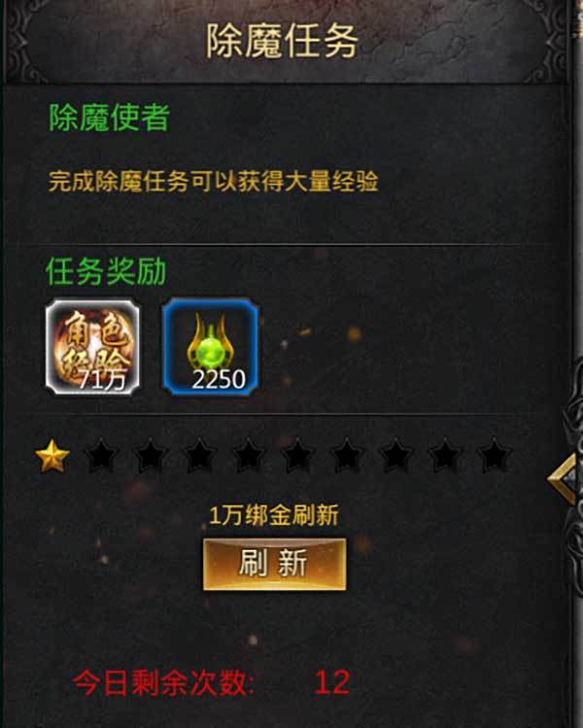Click the 除魔使者 NPC name label

click(110, 118)
